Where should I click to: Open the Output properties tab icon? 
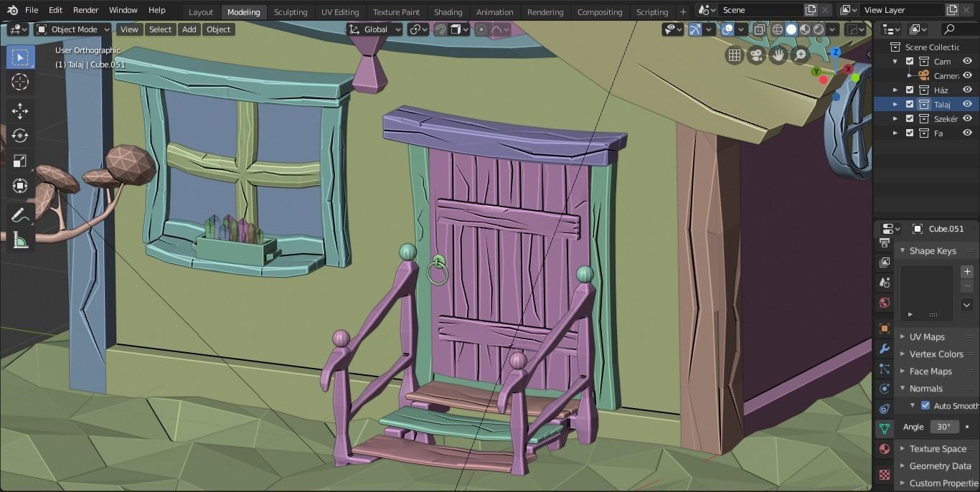pos(885,243)
